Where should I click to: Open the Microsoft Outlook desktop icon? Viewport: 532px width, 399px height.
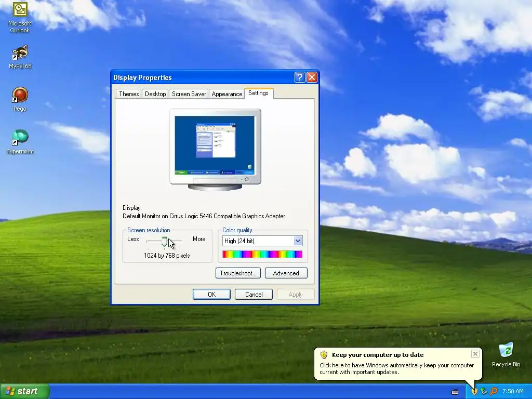pos(20,17)
